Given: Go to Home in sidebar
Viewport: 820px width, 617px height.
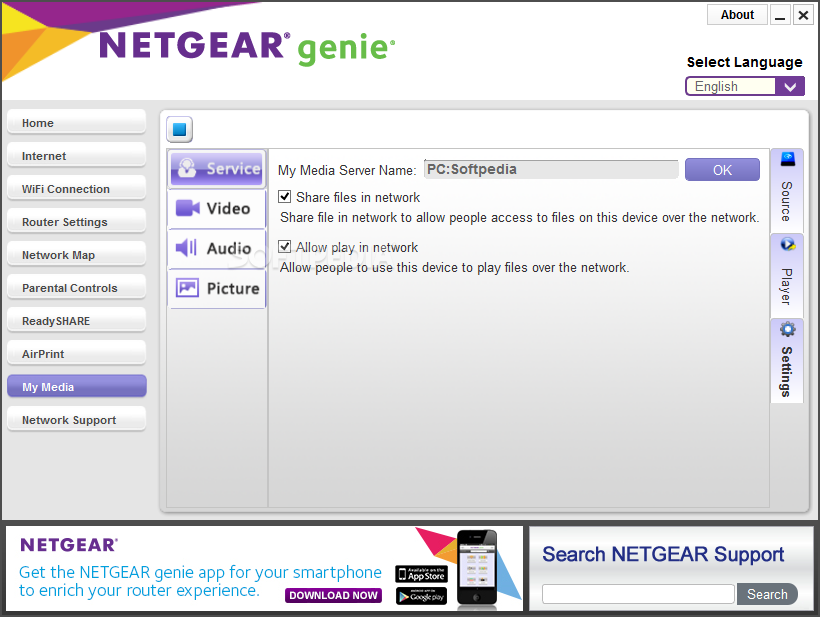Looking at the screenshot, I should (76, 123).
